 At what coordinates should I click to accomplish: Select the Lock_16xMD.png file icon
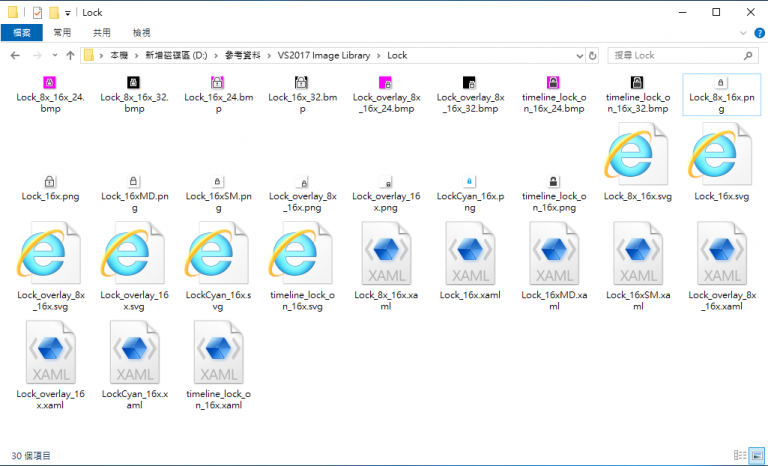pos(133,182)
